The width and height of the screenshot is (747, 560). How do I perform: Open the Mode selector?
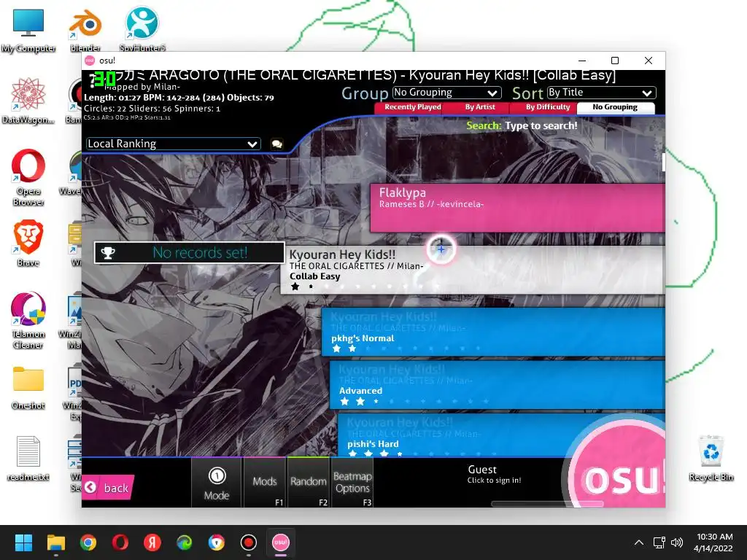[x=217, y=483]
